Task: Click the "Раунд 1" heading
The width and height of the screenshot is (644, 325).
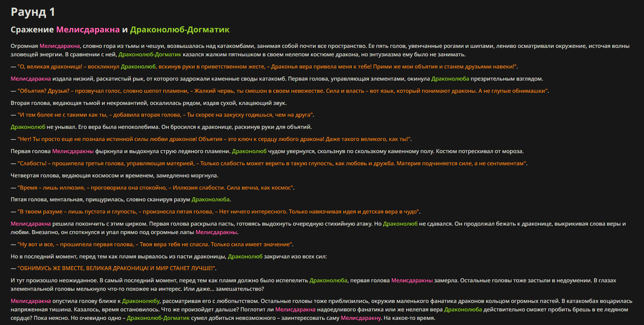Action: coord(33,12)
